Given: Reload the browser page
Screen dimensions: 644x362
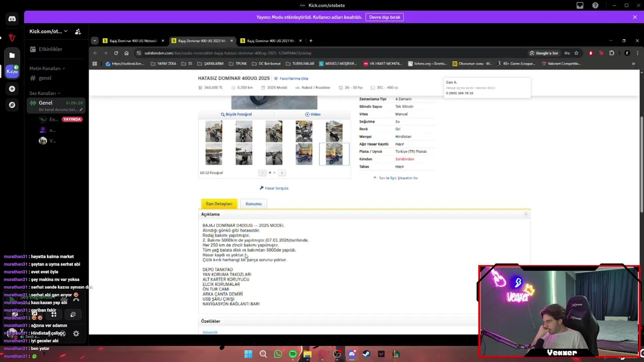Looking at the screenshot, I should click(116, 53).
